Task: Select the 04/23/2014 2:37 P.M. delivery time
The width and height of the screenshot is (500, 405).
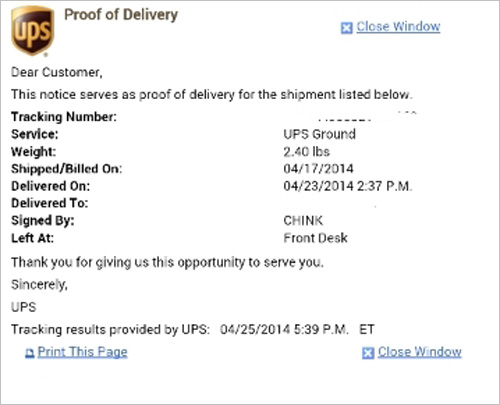Action: point(348,186)
